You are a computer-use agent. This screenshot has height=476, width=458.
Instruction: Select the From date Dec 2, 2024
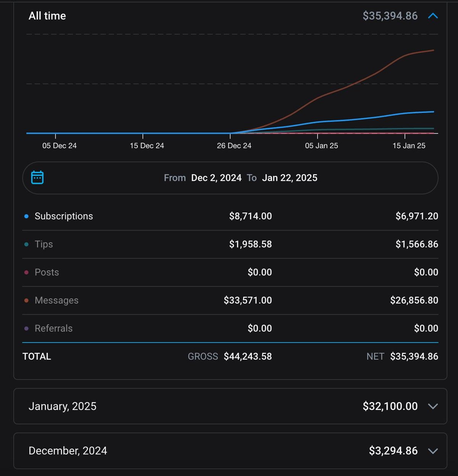coord(216,178)
